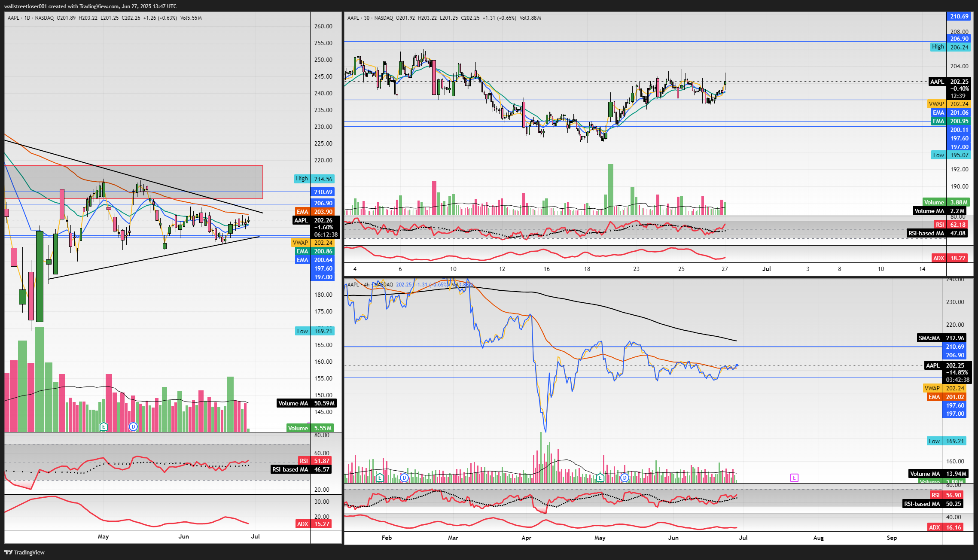Click the wallstreetloser001 TradingView.com attribution header

[x=90, y=6]
